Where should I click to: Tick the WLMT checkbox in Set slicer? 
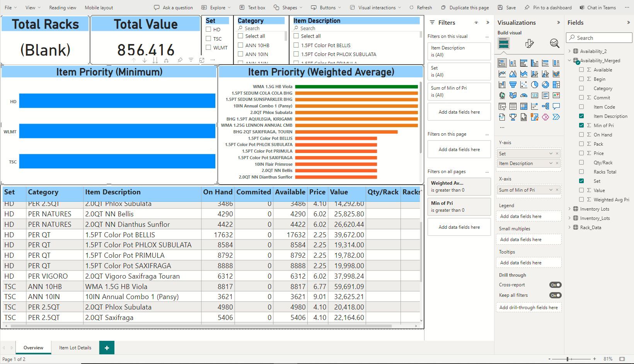point(208,48)
